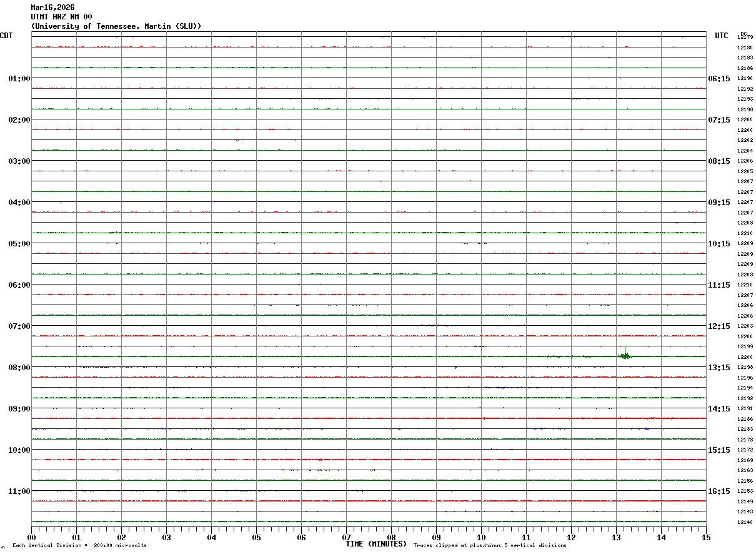Select the 10:00 CDT hour label
Viewport: 756px width, 554px height.
coord(19,450)
